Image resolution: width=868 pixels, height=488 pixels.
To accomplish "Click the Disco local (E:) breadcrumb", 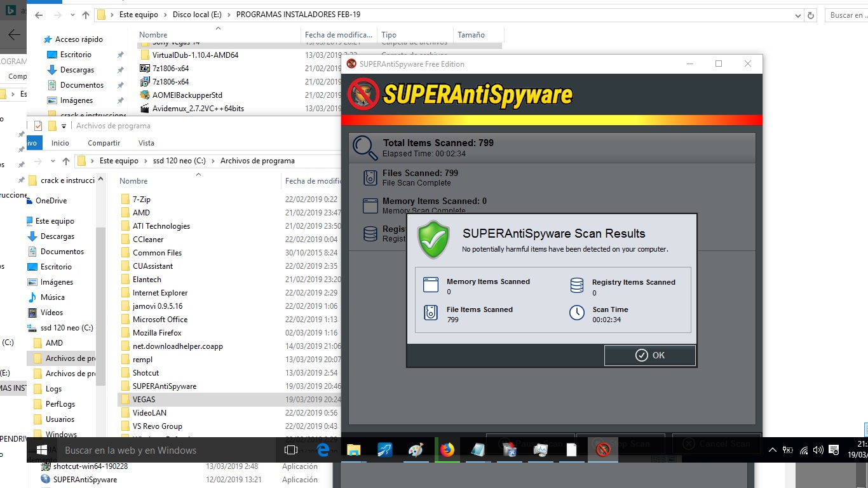I will click(x=197, y=15).
